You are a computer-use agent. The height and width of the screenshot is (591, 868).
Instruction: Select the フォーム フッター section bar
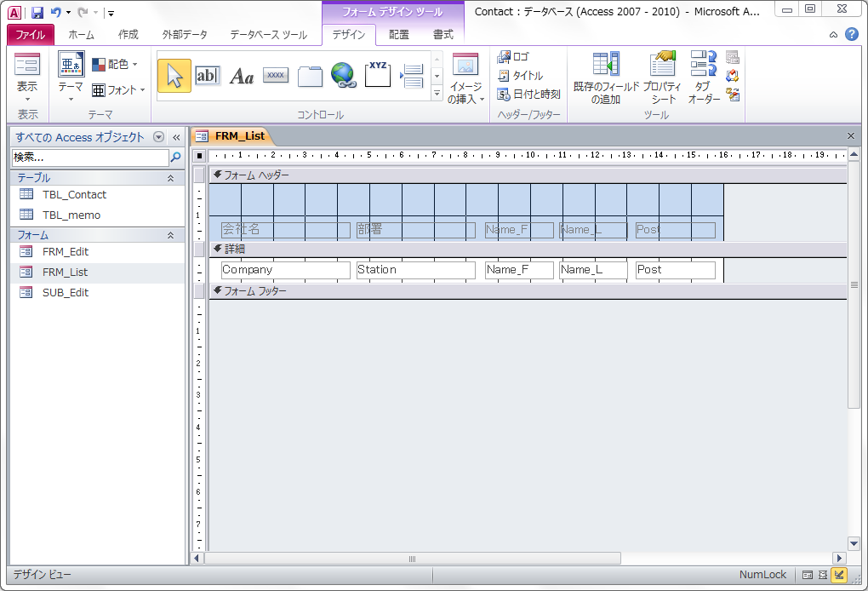[528, 290]
